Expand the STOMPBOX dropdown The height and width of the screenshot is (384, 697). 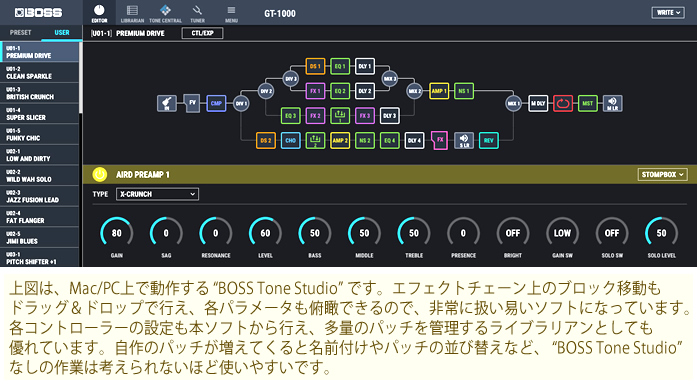coord(662,175)
